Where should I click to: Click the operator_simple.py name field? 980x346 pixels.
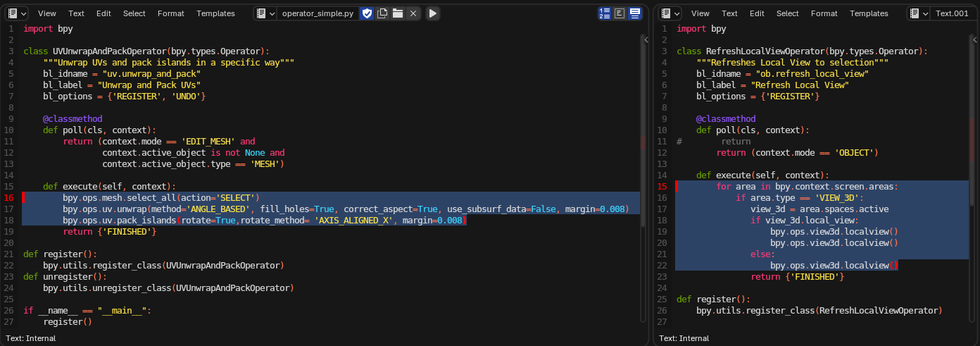tap(318, 13)
